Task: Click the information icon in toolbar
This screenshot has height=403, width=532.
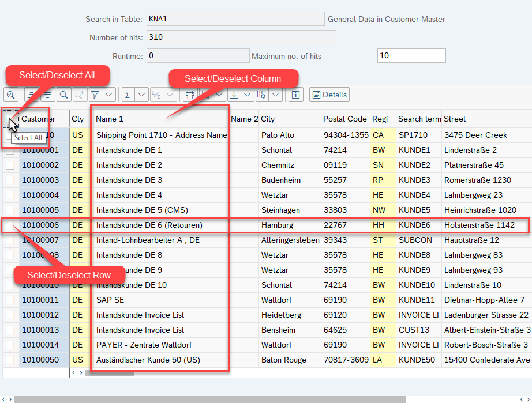Action: [295, 95]
